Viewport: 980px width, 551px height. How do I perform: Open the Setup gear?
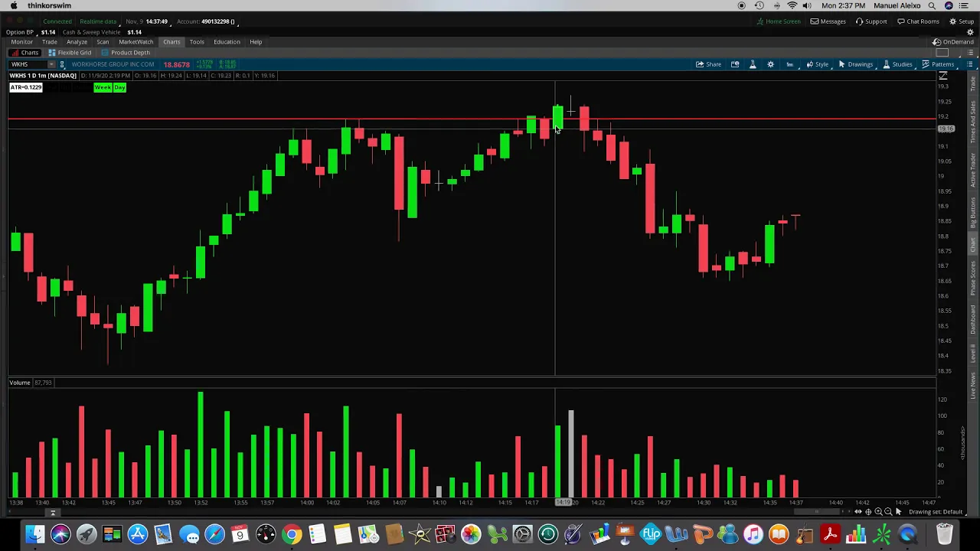click(962, 21)
